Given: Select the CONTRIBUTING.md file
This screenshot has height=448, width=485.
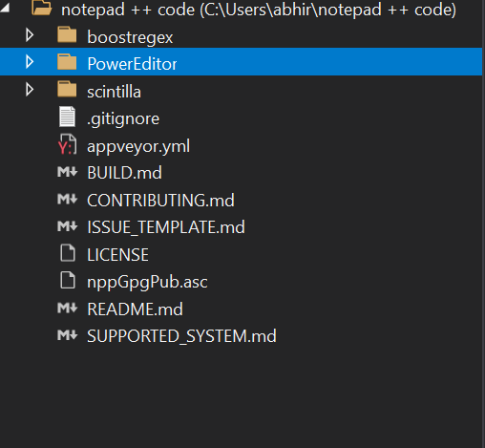Looking at the screenshot, I should (x=160, y=201).
